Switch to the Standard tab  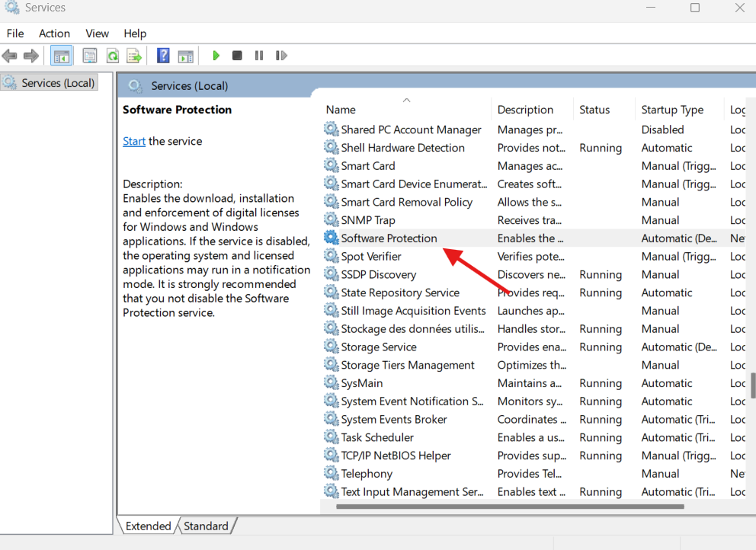tap(206, 526)
